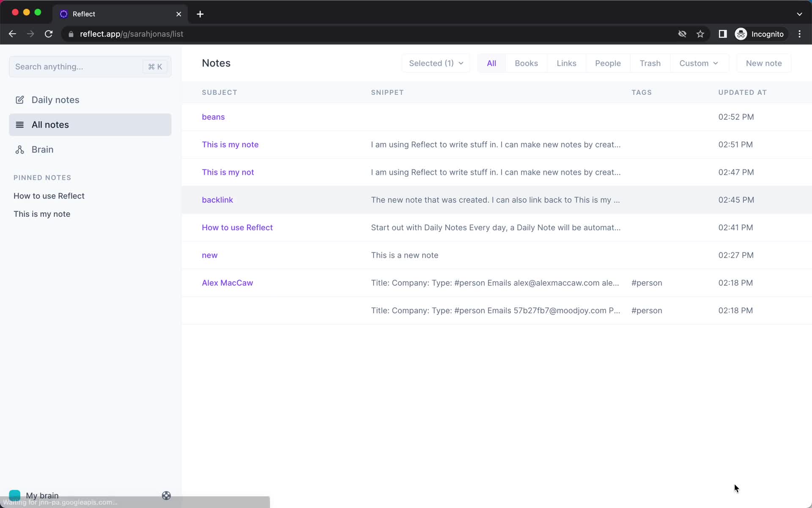Click the 02:52 PM timestamp
Viewport: 812px width, 508px height.
[x=736, y=117]
